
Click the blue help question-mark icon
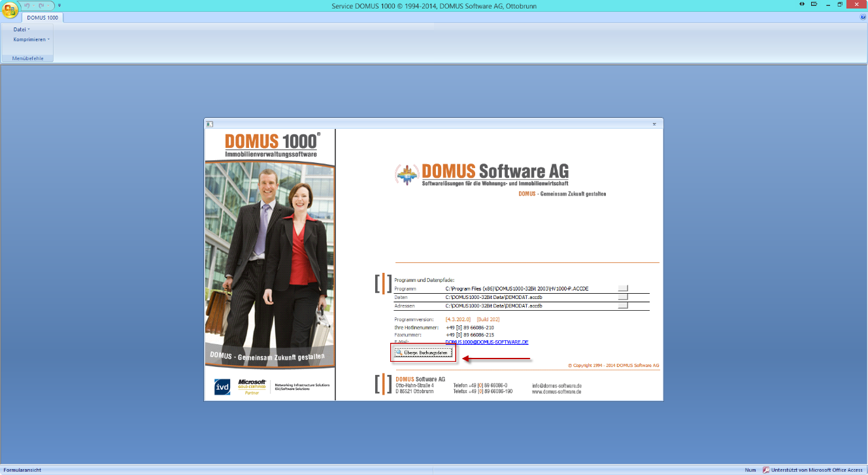[863, 18]
